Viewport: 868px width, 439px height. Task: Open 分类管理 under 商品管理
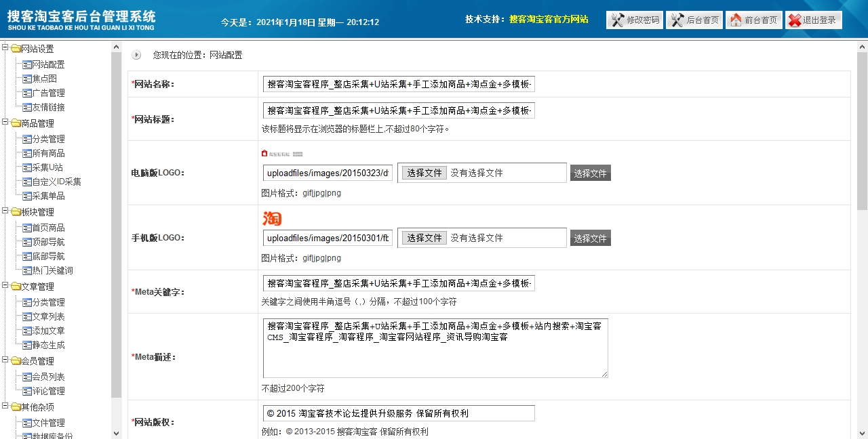pyautogui.click(x=49, y=140)
